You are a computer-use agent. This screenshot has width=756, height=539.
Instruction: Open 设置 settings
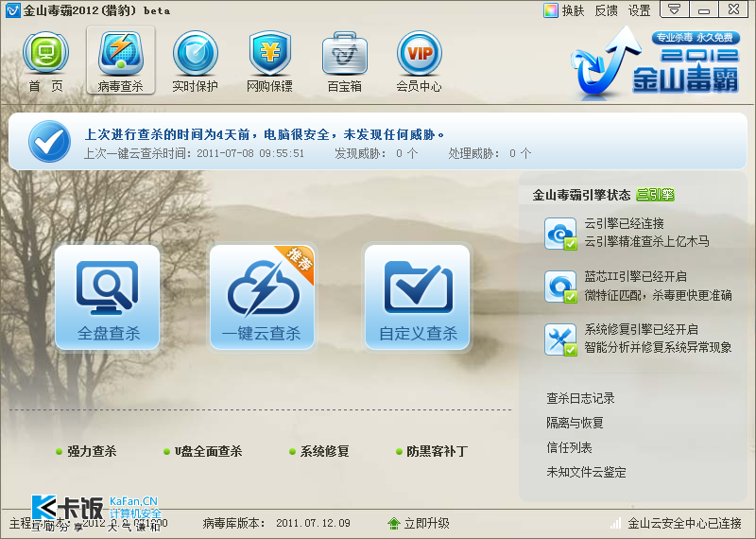pos(640,10)
